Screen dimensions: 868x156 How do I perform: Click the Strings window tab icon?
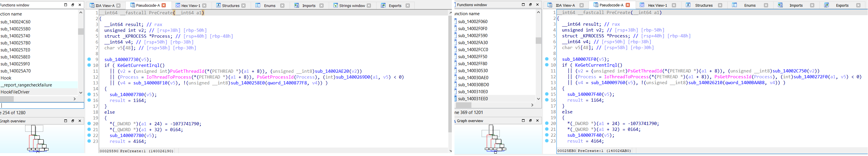[x=336, y=5]
